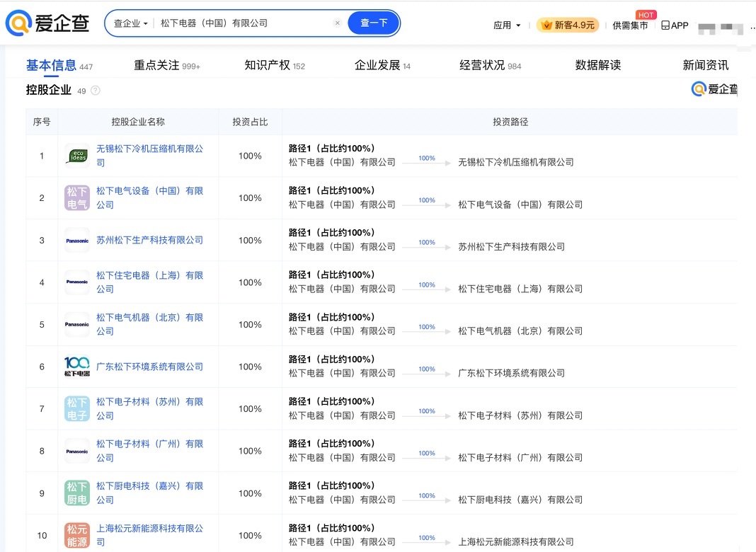
Task: Expand the 应用 dropdown menu
Action: [507, 25]
